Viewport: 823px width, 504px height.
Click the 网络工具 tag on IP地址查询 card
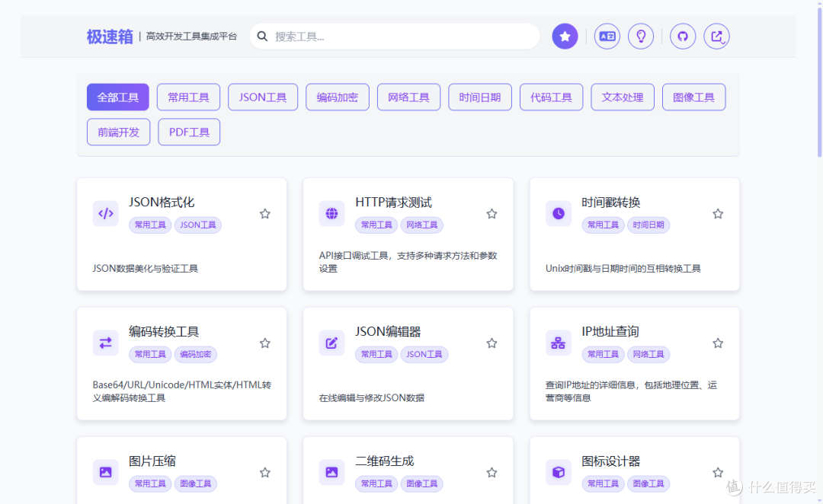click(x=648, y=355)
